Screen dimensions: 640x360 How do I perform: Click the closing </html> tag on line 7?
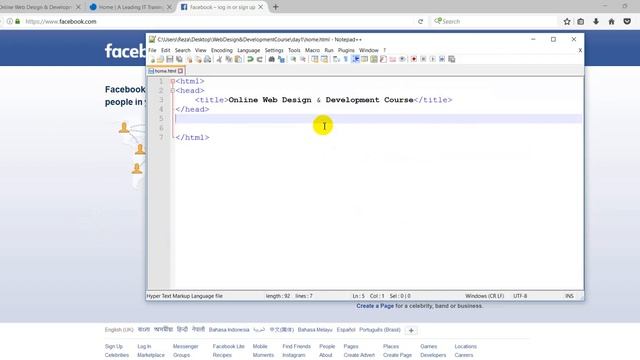click(192, 138)
